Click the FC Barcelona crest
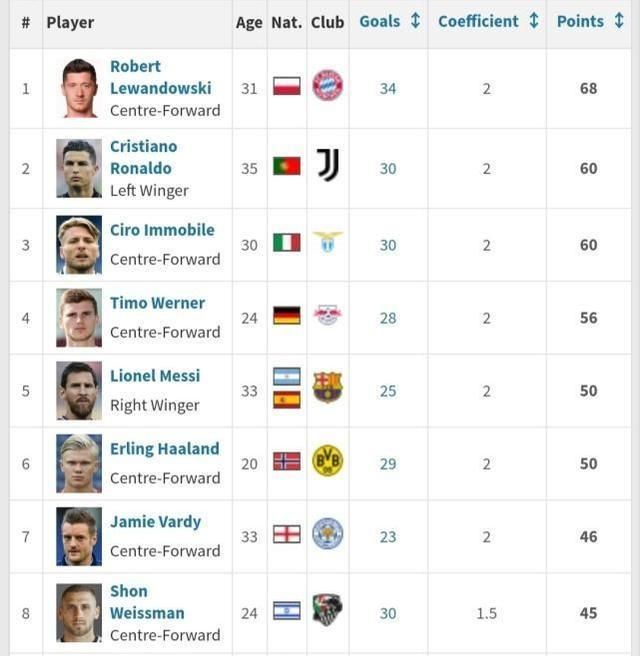The height and width of the screenshot is (656, 640). click(x=328, y=387)
